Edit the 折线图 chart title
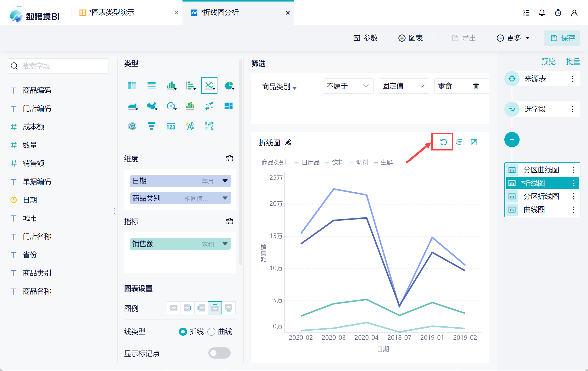 (288, 143)
